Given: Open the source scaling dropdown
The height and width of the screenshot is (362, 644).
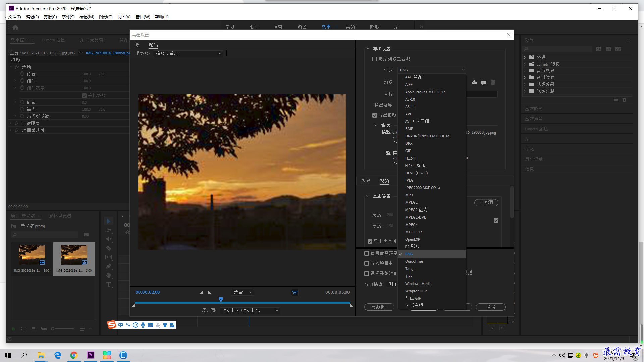Looking at the screenshot, I should pyautogui.click(x=188, y=53).
